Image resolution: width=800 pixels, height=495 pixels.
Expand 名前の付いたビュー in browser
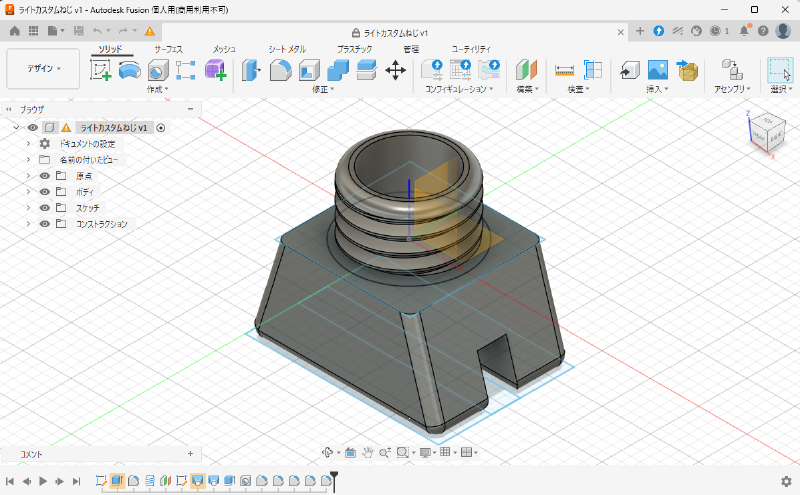tap(29, 160)
